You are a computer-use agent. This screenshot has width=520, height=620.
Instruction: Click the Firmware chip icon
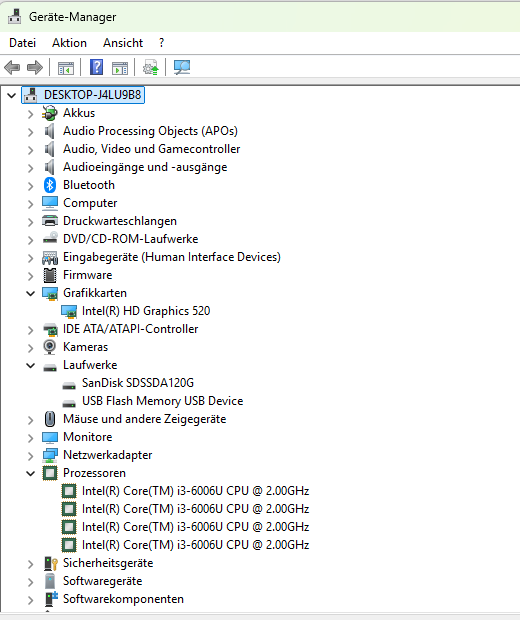(50, 275)
